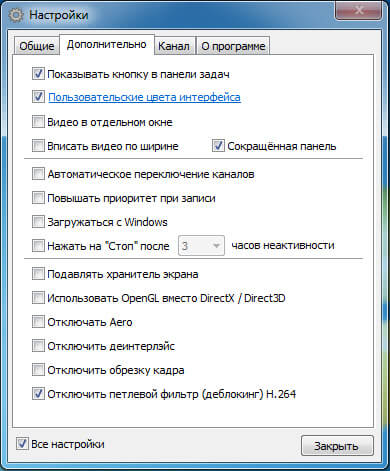
Task: Open the Пользовательские цвета интерфейса link
Action: pyautogui.click(x=144, y=97)
